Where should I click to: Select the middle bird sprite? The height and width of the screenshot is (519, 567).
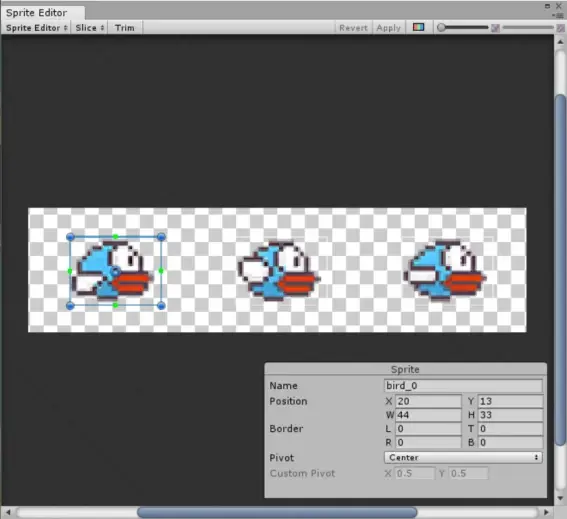[279, 271]
